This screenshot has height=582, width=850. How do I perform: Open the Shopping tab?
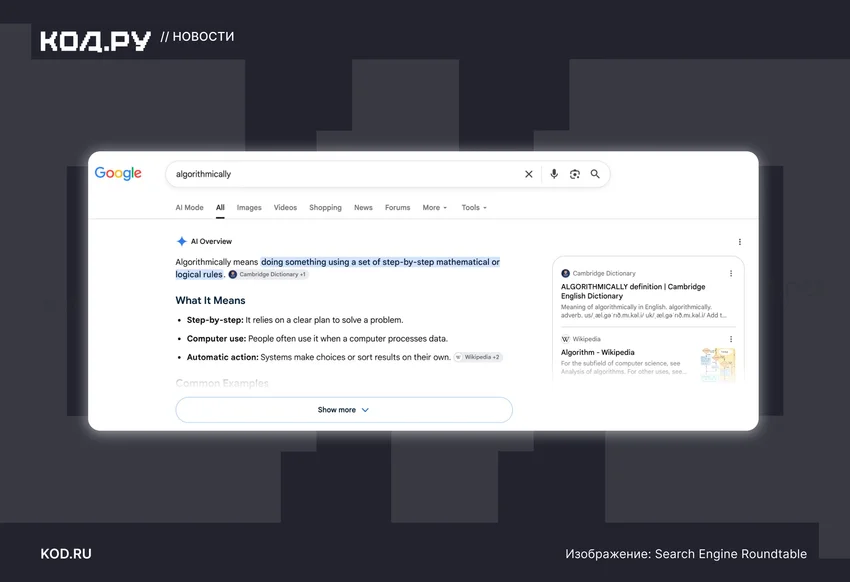pyautogui.click(x=325, y=208)
